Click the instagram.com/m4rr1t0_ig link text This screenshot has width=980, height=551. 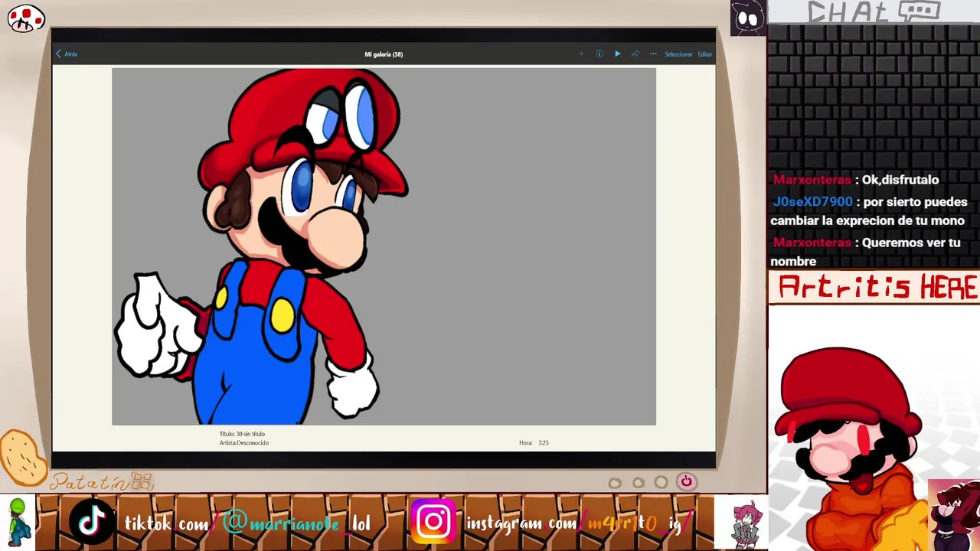click(x=579, y=523)
